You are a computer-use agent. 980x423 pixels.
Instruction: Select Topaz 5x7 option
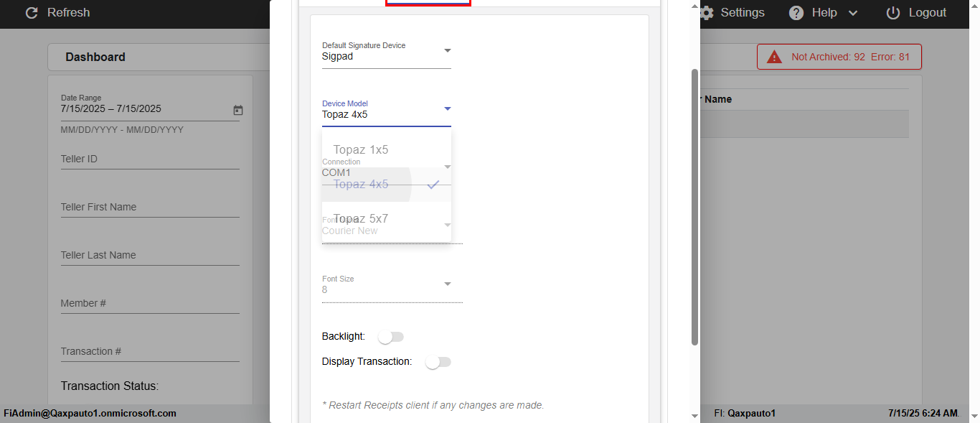click(387, 219)
